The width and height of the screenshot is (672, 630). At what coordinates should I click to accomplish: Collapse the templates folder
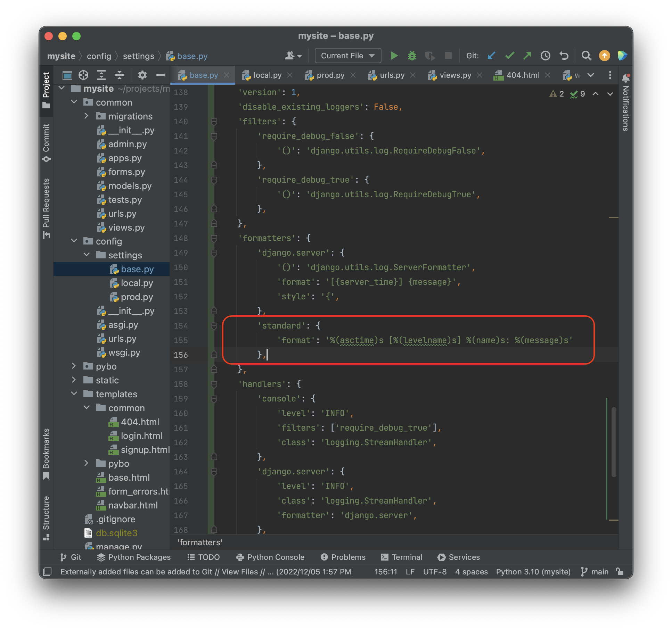[74, 394]
